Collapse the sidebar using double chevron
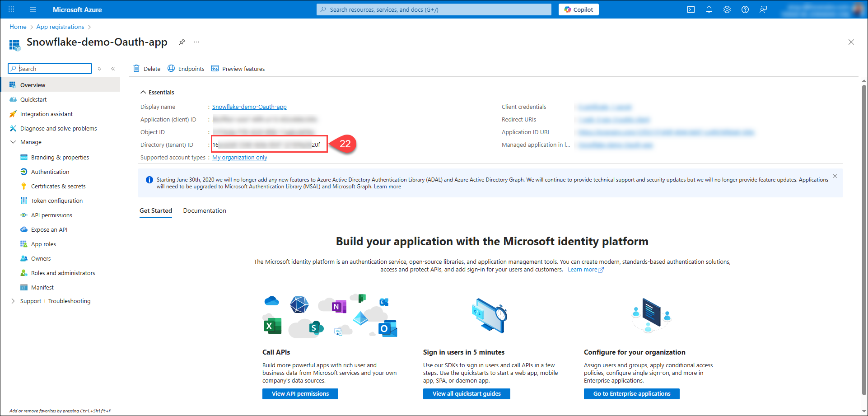The height and width of the screenshot is (416, 868). coord(113,69)
